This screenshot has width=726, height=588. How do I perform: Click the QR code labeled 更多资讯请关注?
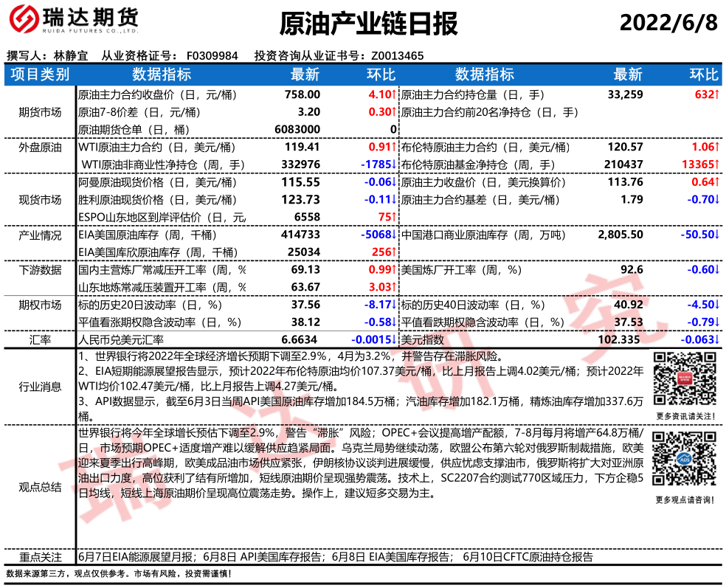(x=683, y=379)
